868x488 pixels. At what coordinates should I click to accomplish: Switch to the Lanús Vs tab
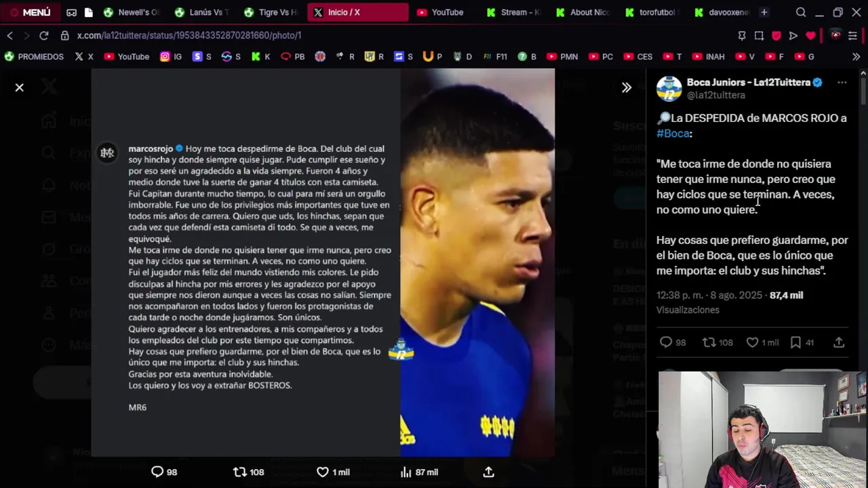[x=202, y=12]
